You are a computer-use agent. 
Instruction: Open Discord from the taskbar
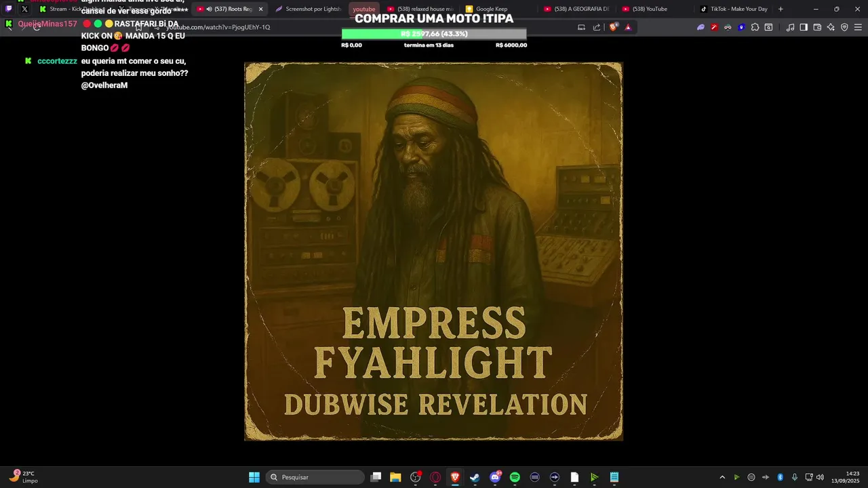click(x=495, y=477)
